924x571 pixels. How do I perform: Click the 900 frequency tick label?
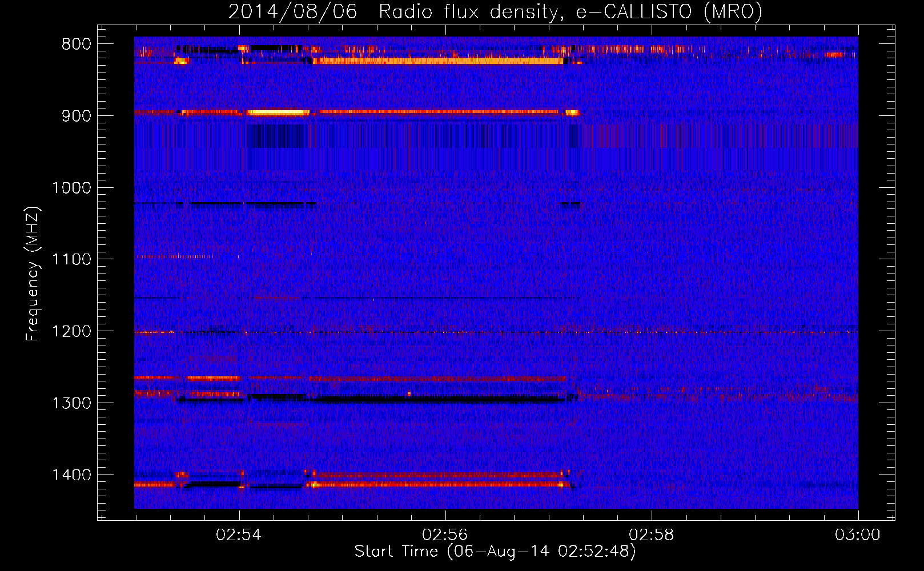[x=77, y=116]
